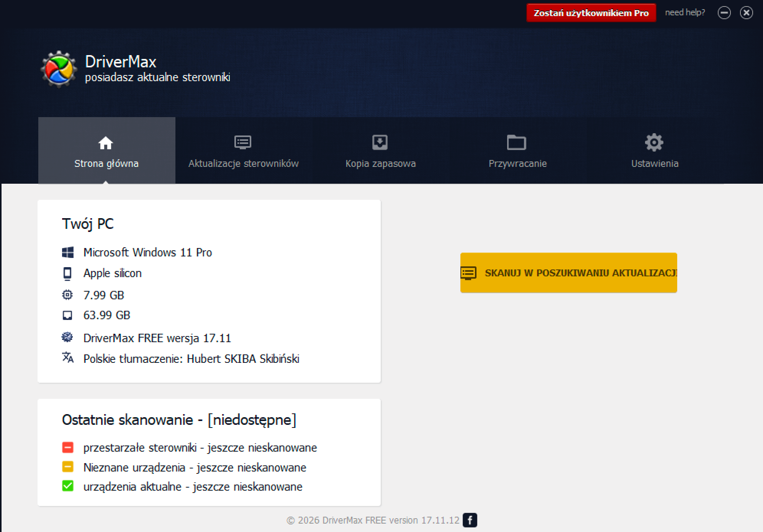Go to the Przywracanie tab
The height and width of the screenshot is (532, 763).
(518, 150)
